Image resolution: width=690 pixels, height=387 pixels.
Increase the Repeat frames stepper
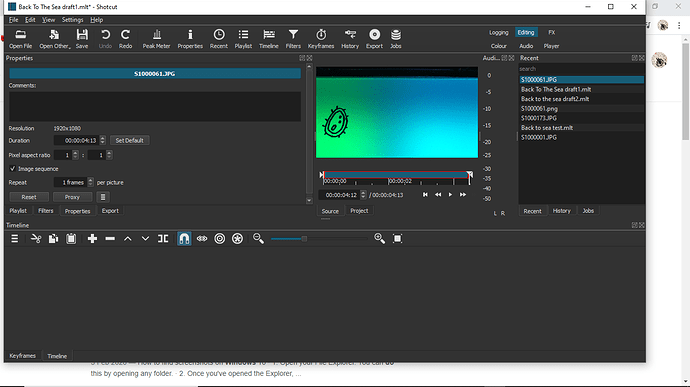point(90,180)
